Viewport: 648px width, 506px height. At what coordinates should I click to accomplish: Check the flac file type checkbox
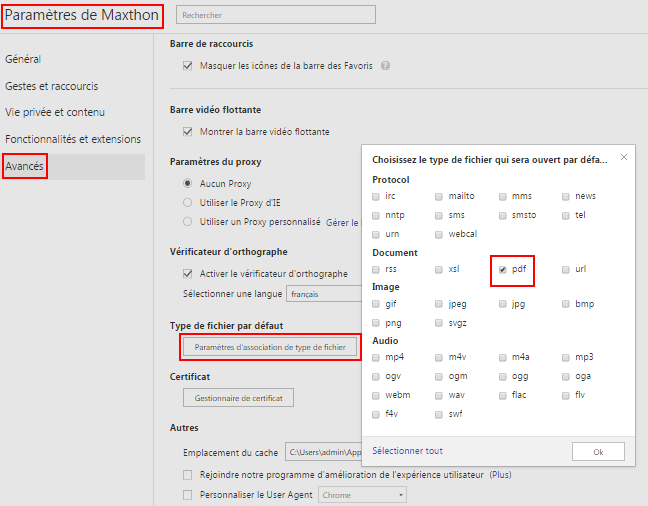pyautogui.click(x=503, y=396)
